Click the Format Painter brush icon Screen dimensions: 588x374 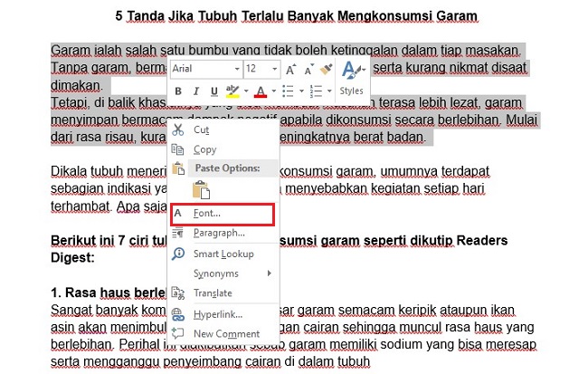tap(326, 69)
